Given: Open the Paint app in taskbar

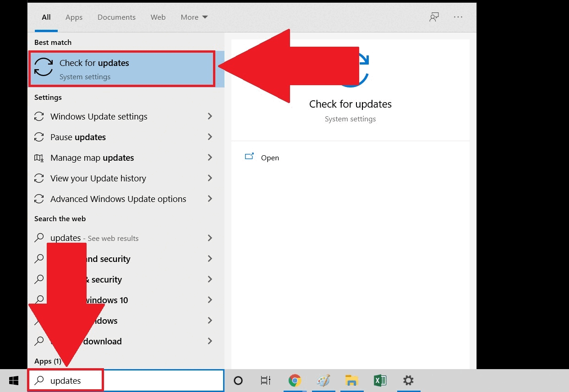Looking at the screenshot, I should pos(323,381).
